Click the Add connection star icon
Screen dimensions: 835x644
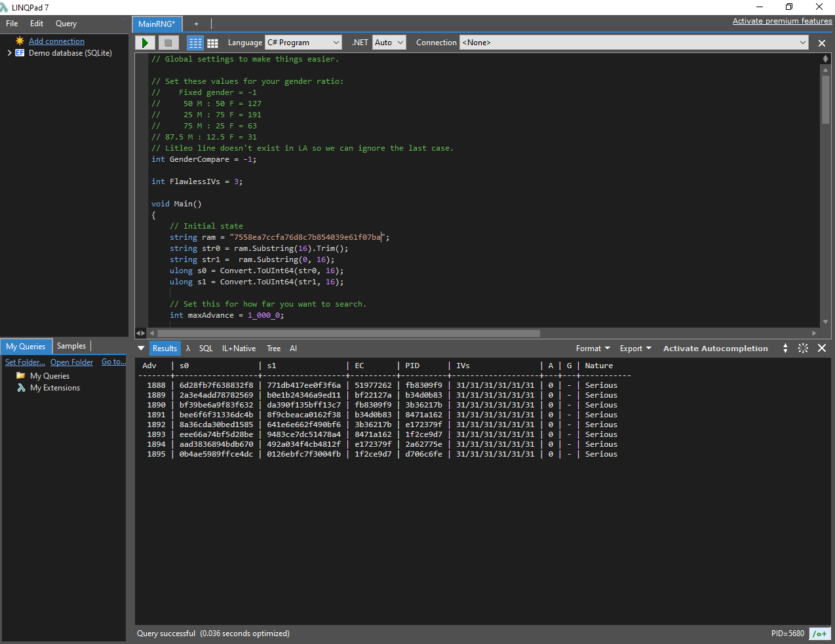(x=20, y=41)
